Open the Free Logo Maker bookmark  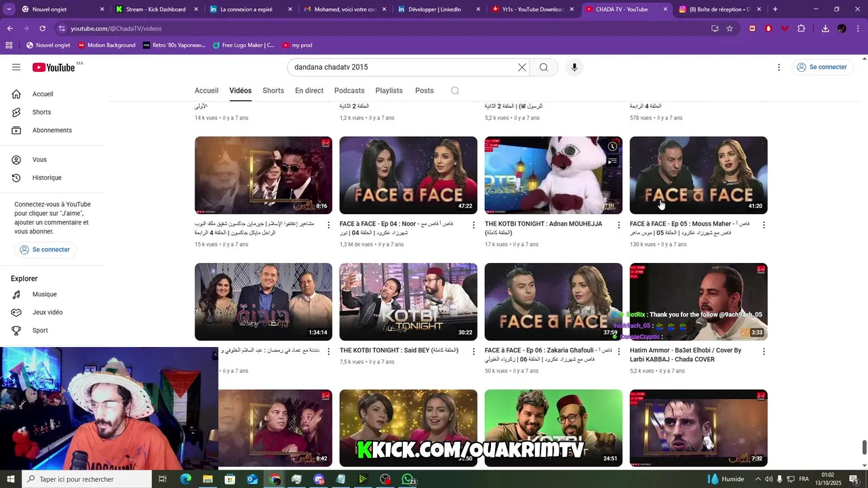(243, 45)
